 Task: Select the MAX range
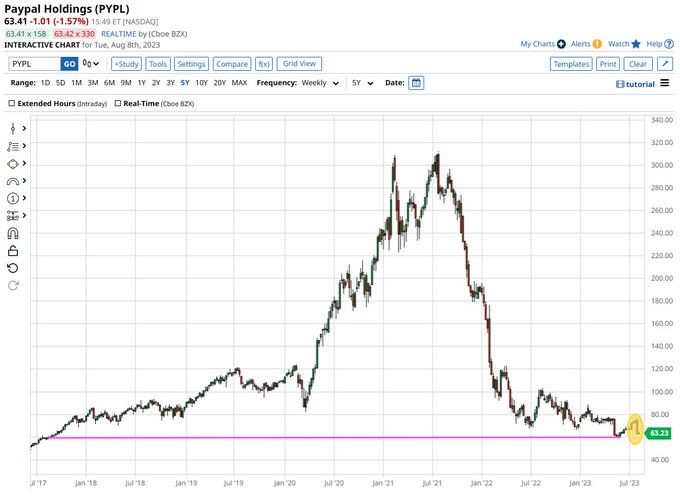239,82
